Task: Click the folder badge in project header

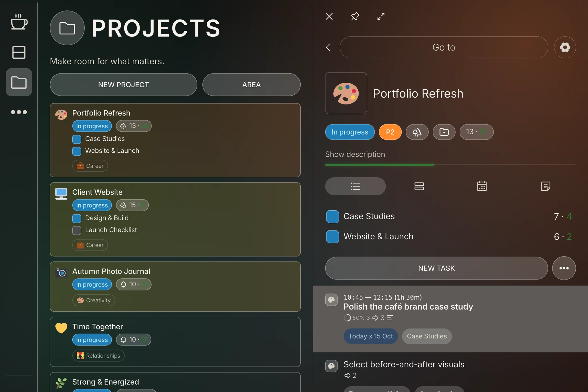Action: point(444,132)
